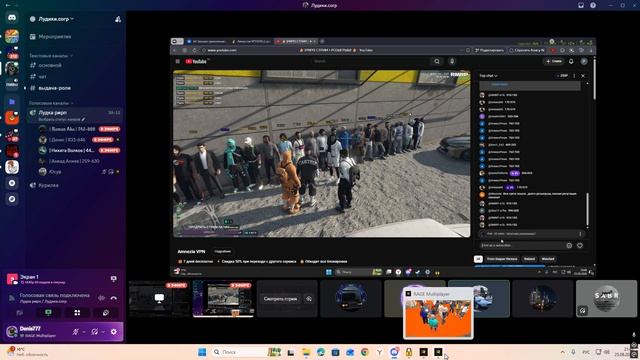The height and width of the screenshot is (360, 640).
Task: Close the YouTube live chat panel
Action: 583,76
